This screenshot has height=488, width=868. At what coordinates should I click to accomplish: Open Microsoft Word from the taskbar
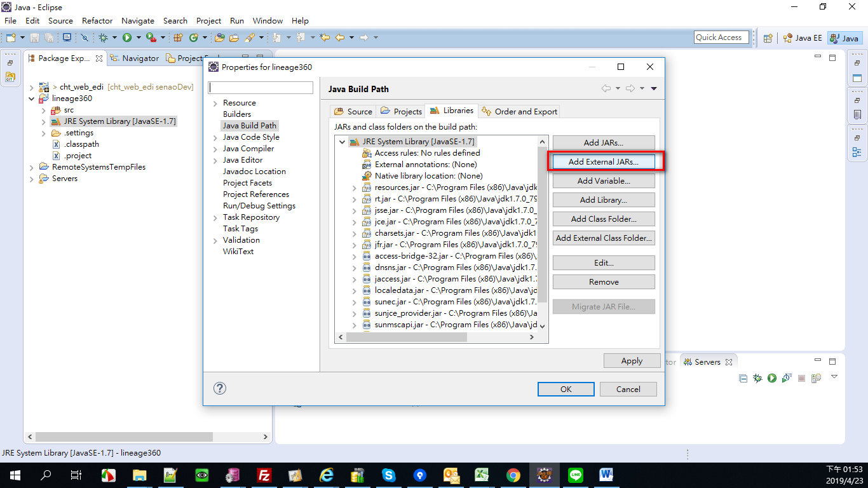tap(606, 475)
